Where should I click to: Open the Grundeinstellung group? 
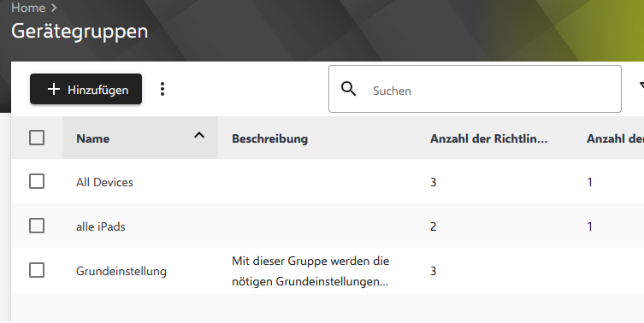[x=121, y=271]
